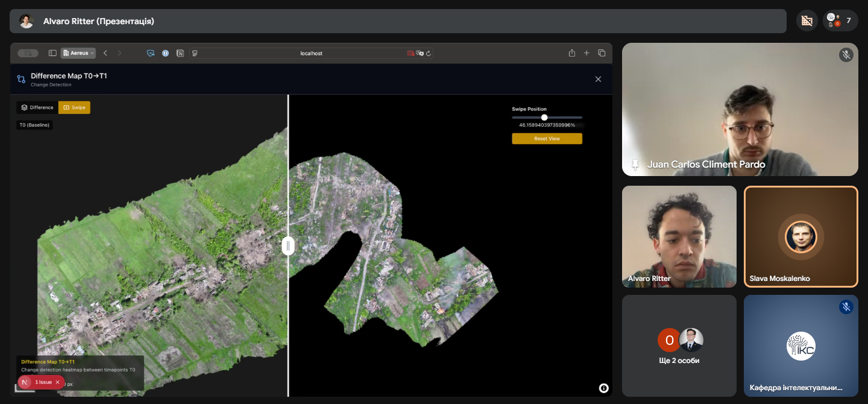
Task: Click the 1Password extension icon
Action: pos(166,53)
